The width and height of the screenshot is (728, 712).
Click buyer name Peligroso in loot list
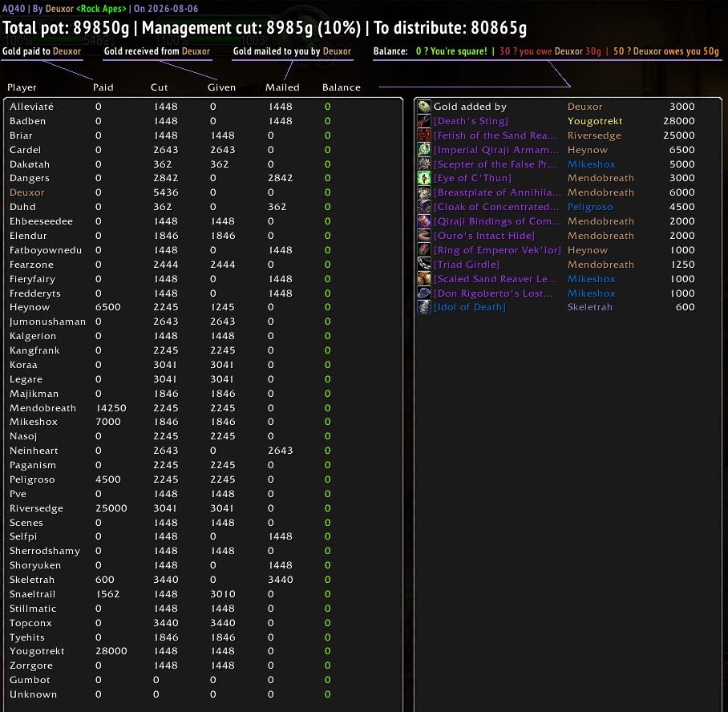pyautogui.click(x=590, y=207)
